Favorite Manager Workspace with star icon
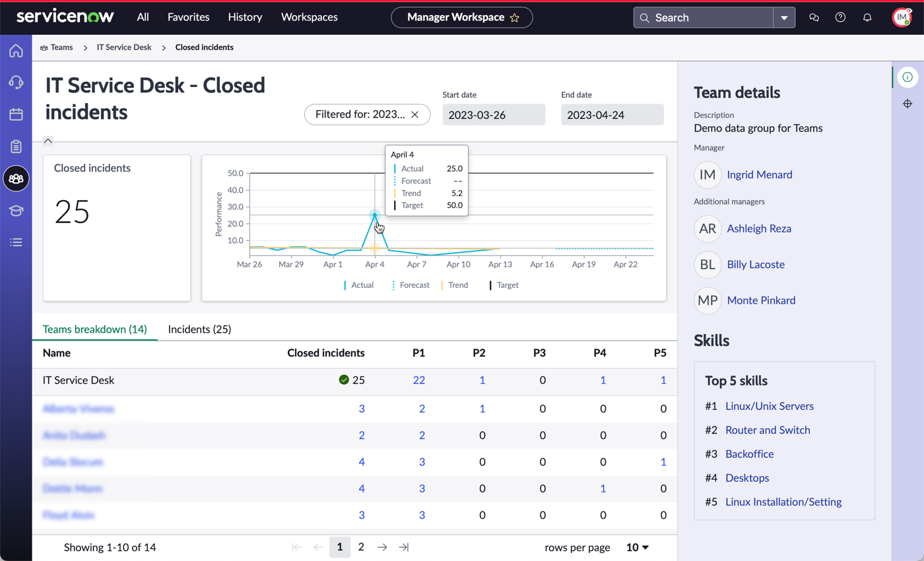Image resolution: width=924 pixels, height=561 pixels. click(515, 18)
